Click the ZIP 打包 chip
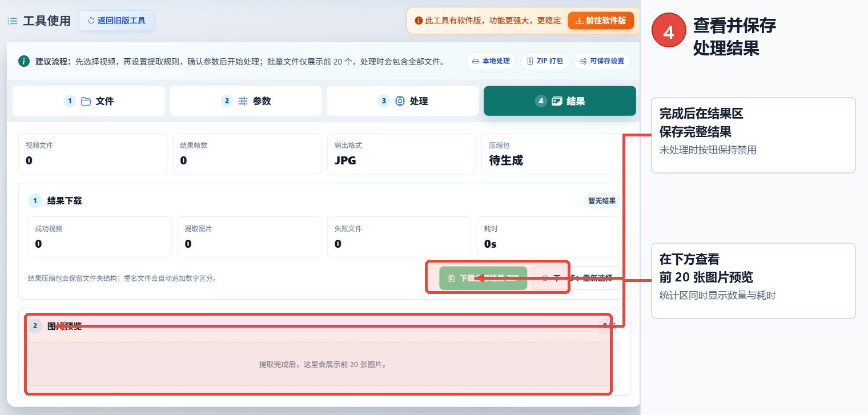This screenshot has width=868, height=415. (545, 61)
